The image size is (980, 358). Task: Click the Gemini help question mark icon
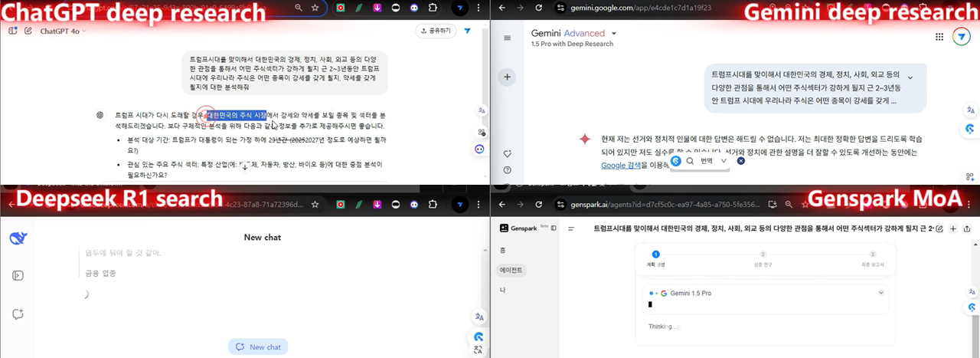(x=507, y=170)
